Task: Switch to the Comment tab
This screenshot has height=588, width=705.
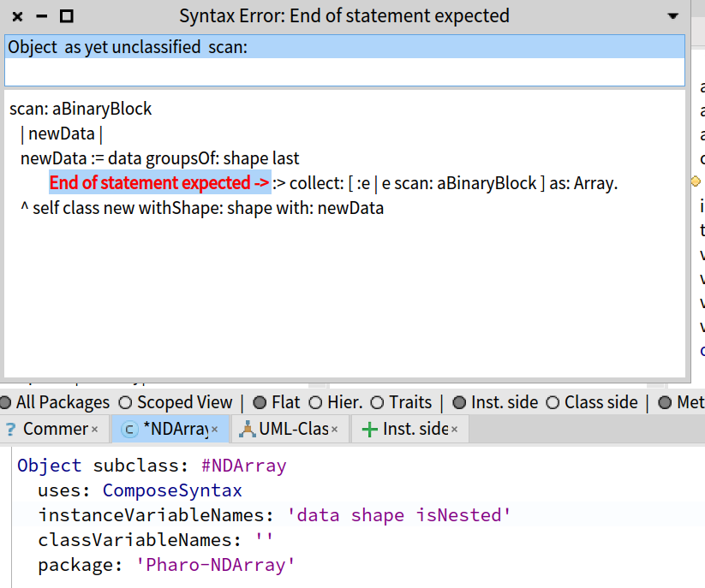Action: coord(55,429)
